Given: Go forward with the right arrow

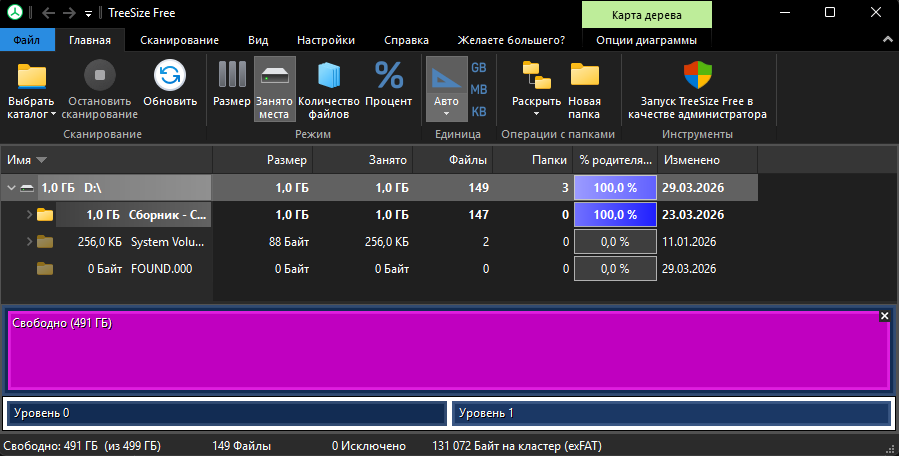Looking at the screenshot, I should pos(69,13).
